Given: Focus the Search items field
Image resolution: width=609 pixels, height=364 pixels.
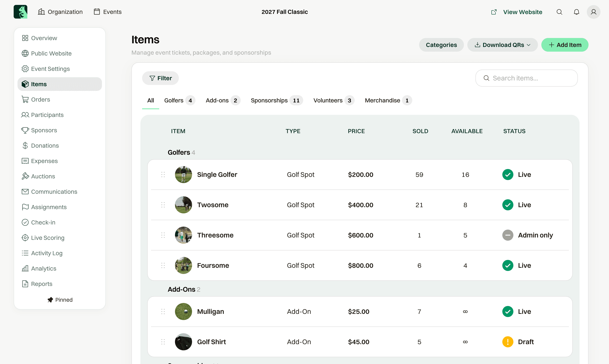Looking at the screenshot, I should click(526, 78).
